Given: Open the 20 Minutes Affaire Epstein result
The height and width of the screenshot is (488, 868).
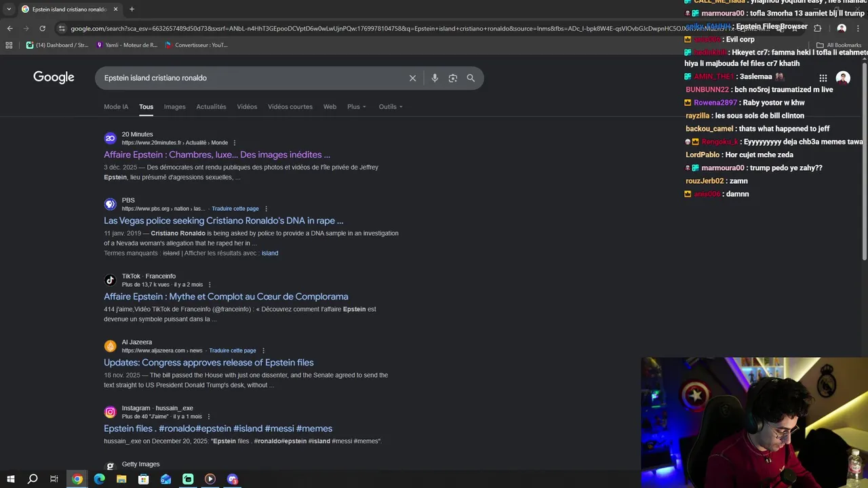Looking at the screenshot, I should (217, 155).
